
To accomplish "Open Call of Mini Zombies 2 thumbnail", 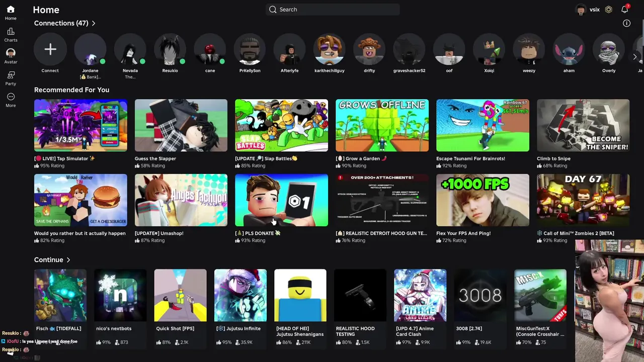I will coord(583,200).
